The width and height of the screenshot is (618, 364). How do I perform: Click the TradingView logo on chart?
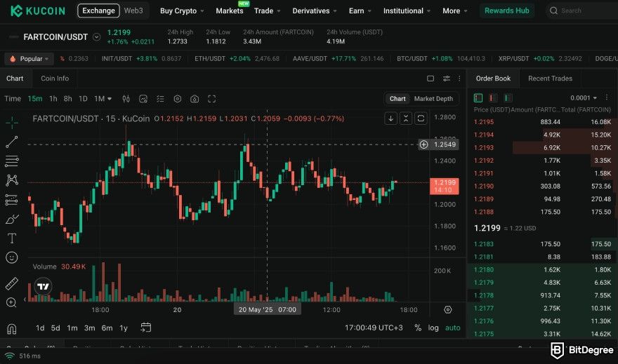click(x=44, y=286)
